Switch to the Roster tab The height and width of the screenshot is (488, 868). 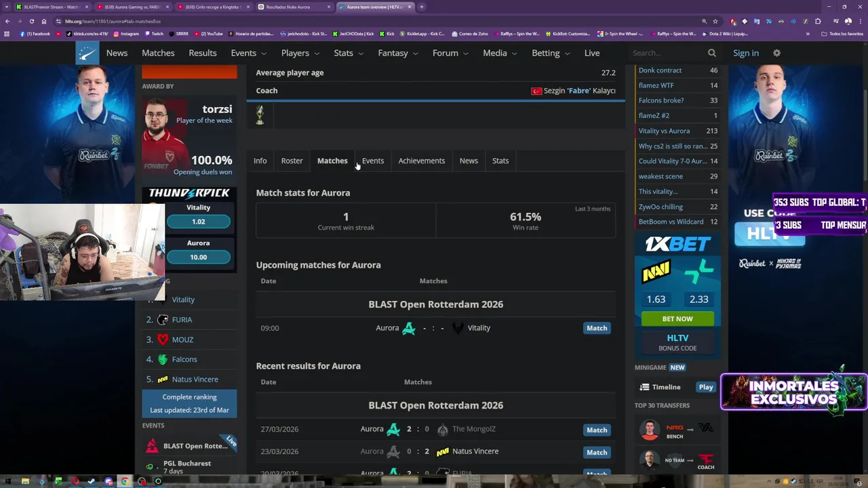pos(292,161)
